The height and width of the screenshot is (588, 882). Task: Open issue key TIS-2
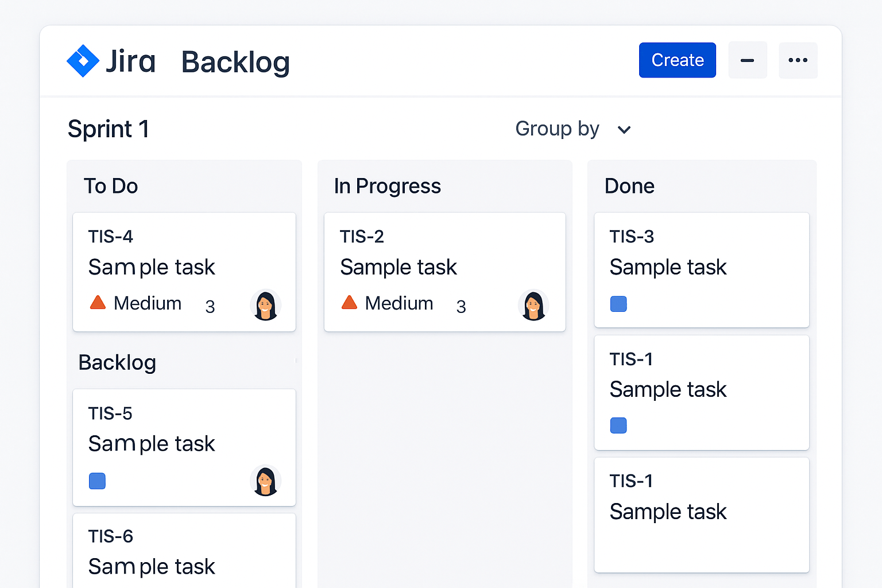362,237
